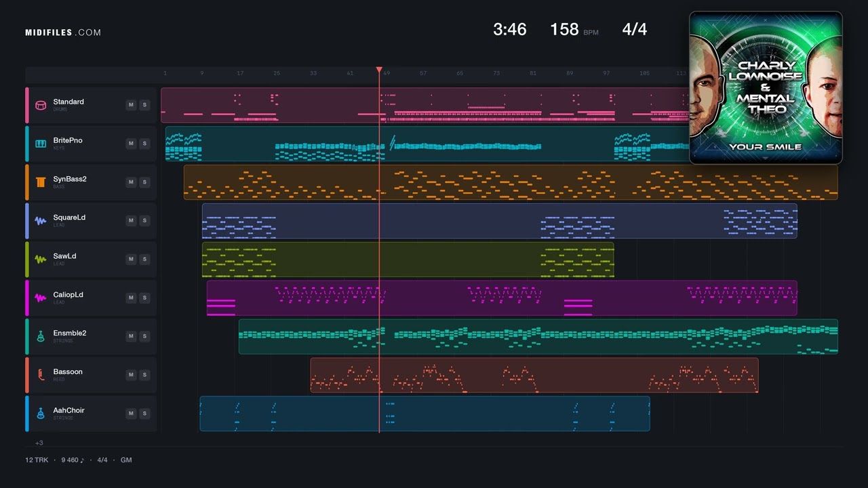Click the 158 BPM tempo value
Screen dimensions: 868x488
(564, 29)
